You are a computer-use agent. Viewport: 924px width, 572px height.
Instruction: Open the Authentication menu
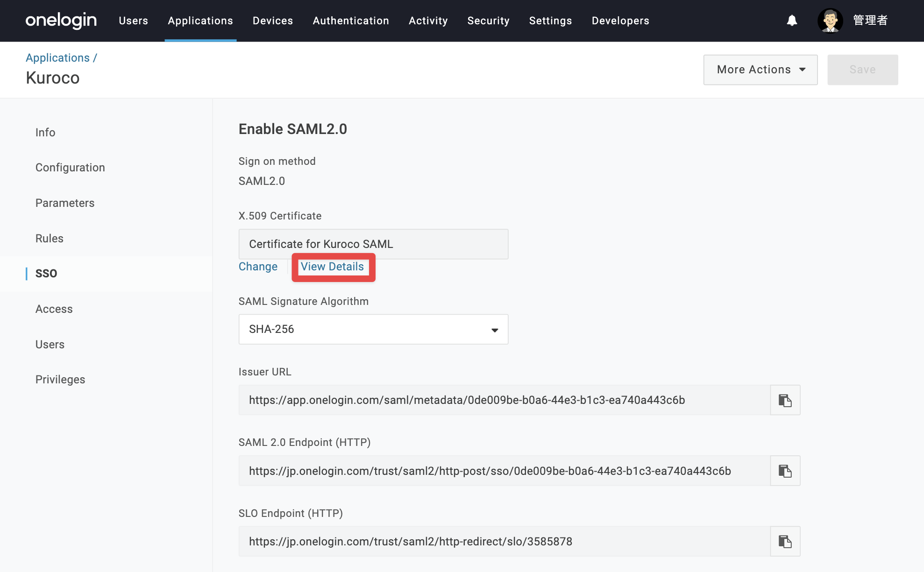tap(351, 21)
